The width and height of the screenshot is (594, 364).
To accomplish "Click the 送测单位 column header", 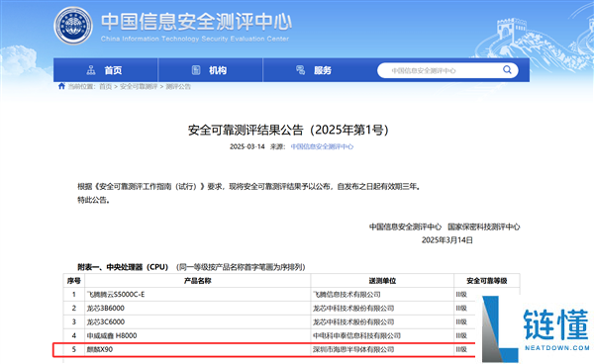I will [382, 281].
